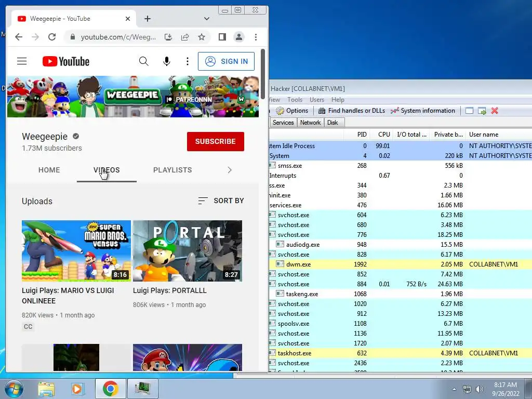Open YouTube settings three-dot menu

(x=187, y=61)
